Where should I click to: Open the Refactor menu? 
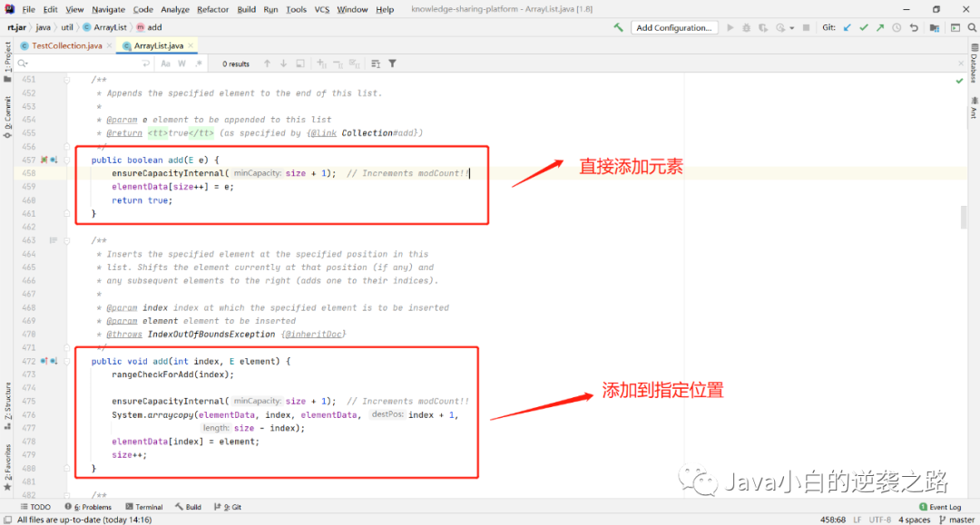pyautogui.click(x=212, y=9)
